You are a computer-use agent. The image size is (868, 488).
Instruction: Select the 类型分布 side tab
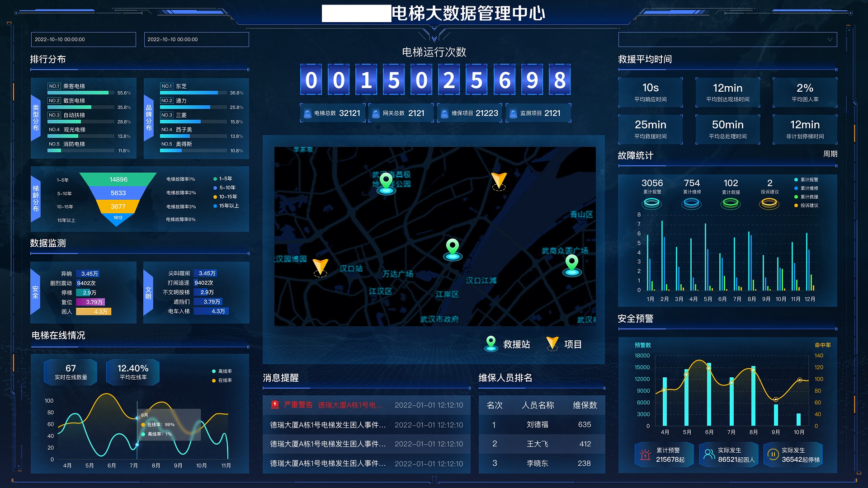click(36, 118)
